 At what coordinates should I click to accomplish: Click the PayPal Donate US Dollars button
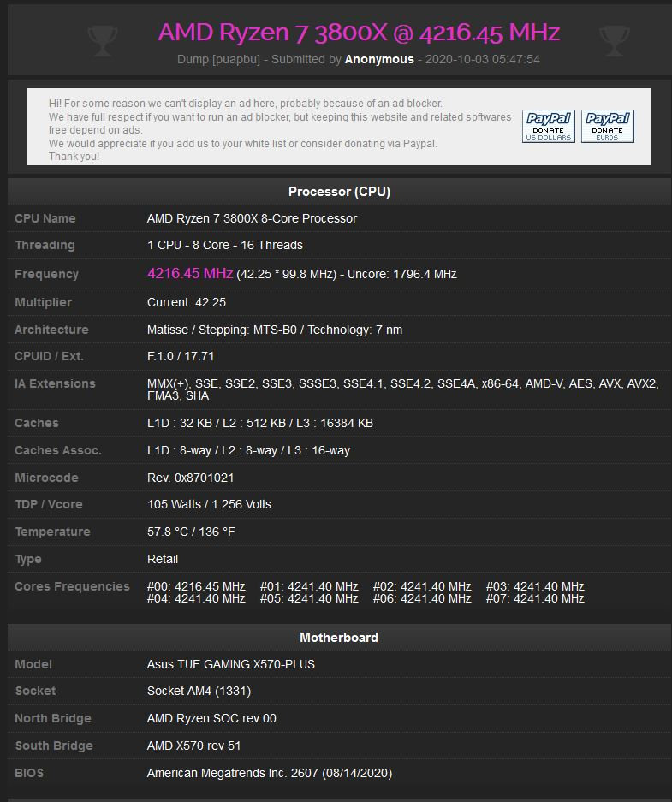548,126
